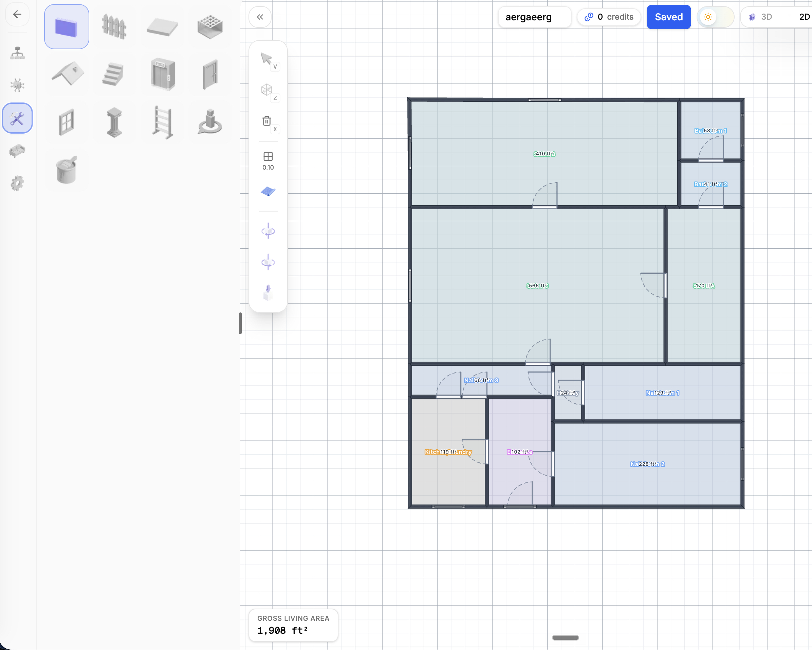The width and height of the screenshot is (812, 650).
Task: Toggle the light/dark sun switch
Action: (x=715, y=17)
